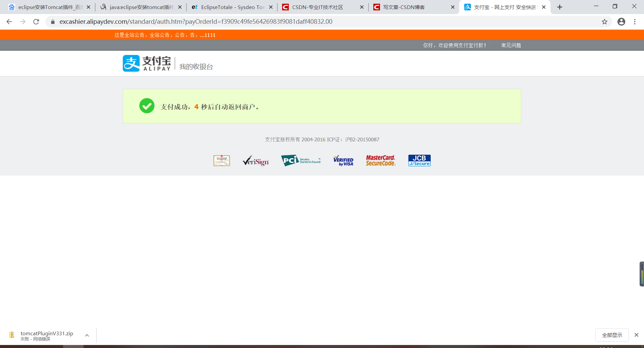This screenshot has width=644, height=348.
Task: Close the 支付宝 payment tab
Action: pos(544,7)
